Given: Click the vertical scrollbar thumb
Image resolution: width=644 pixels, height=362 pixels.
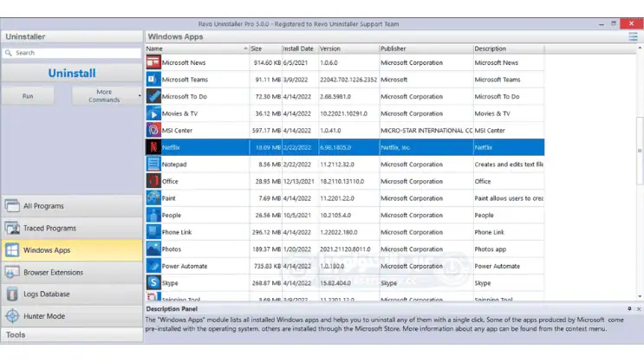Looking at the screenshot, I should pos(640,151).
